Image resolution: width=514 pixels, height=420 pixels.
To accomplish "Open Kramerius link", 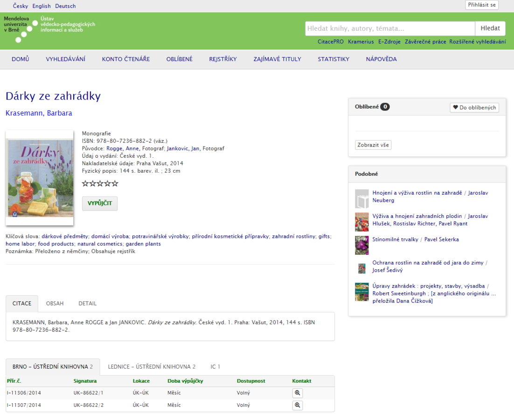I will [x=361, y=42].
